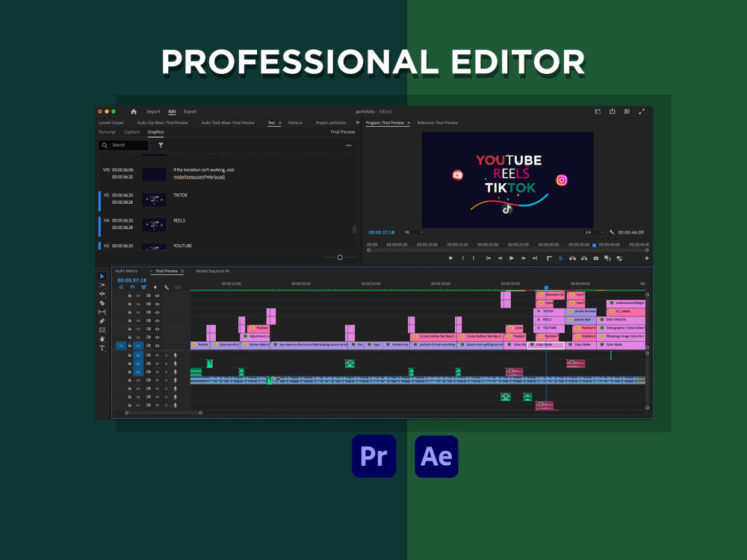
Task: Play the Program monitor preview
Action: point(512,258)
